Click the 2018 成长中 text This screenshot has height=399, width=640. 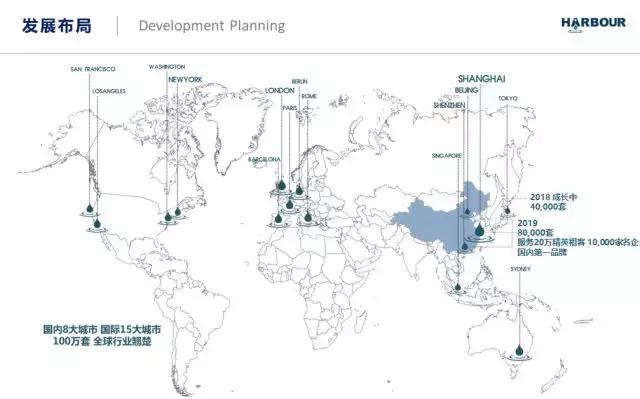553,197
